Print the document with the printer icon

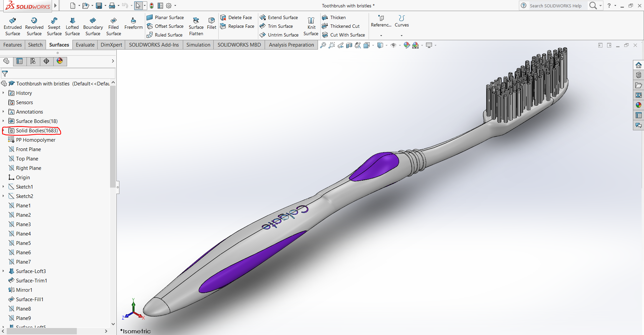click(112, 6)
